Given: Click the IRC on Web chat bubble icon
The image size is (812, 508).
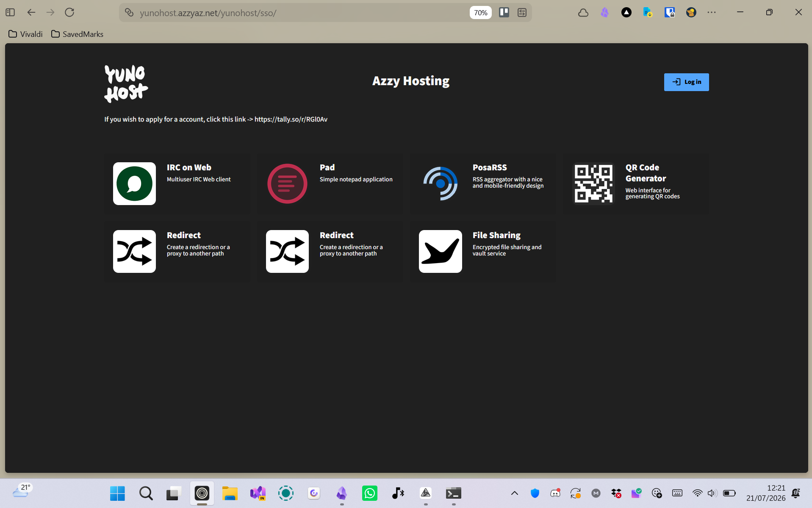Looking at the screenshot, I should tap(134, 183).
